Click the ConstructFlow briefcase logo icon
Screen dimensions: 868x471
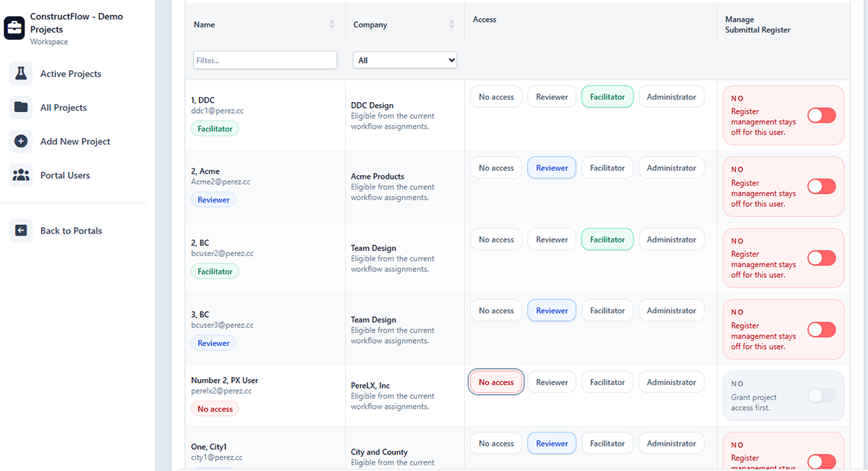pos(14,29)
